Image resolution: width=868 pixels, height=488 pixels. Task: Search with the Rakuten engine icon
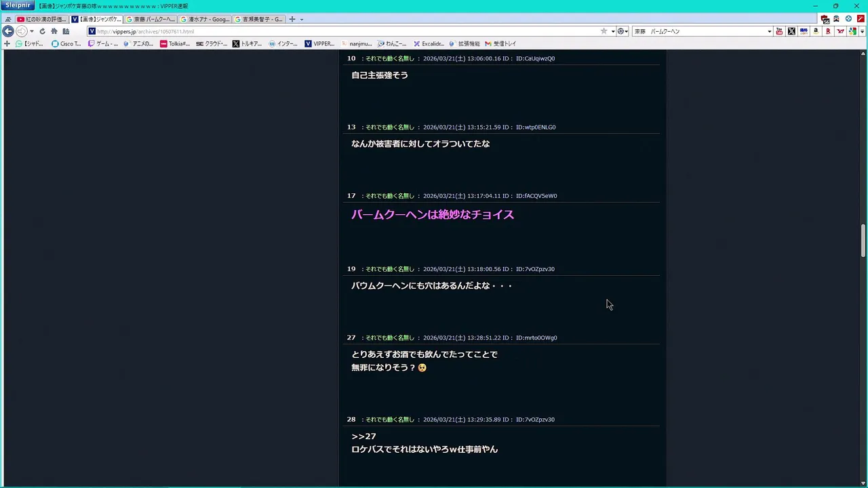pos(828,31)
